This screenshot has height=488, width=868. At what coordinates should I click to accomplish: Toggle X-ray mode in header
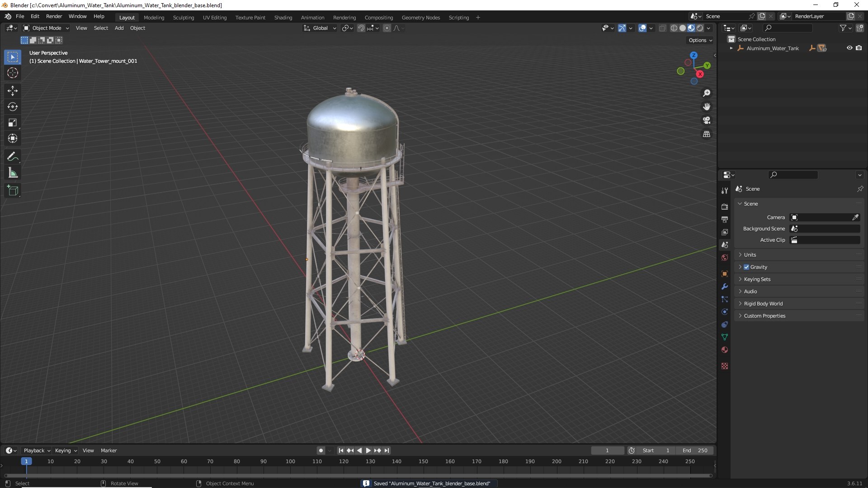(662, 28)
